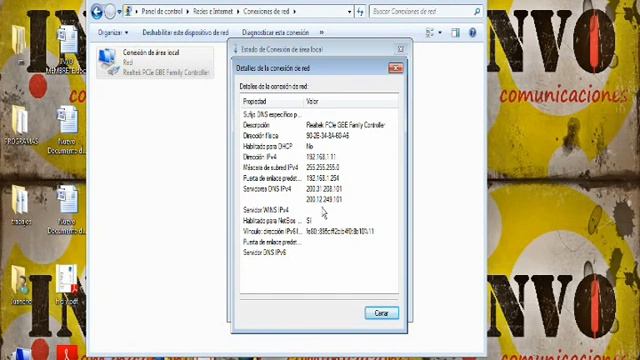Screen dimensions: 640x360
Task: Click 'Conexiones de red' in the breadcrumb
Action: point(266,11)
